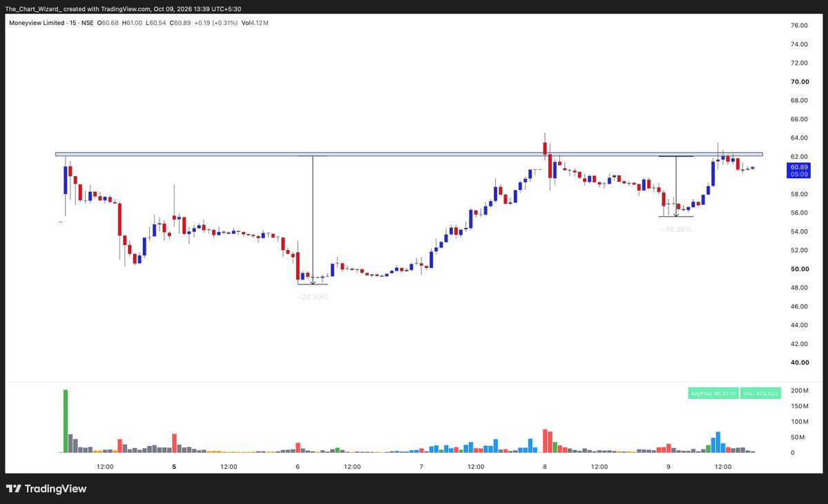This screenshot has width=828, height=504.
Task: Click the change text +0.19 (+0.31%)
Action: coord(216,23)
